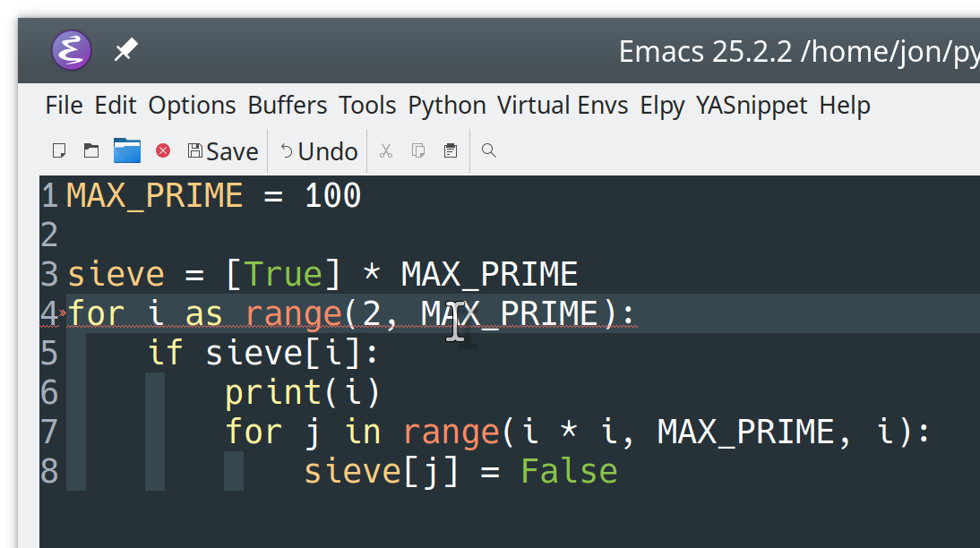Image resolution: width=980 pixels, height=548 pixels.
Task: Undo the last change
Action: [x=319, y=151]
